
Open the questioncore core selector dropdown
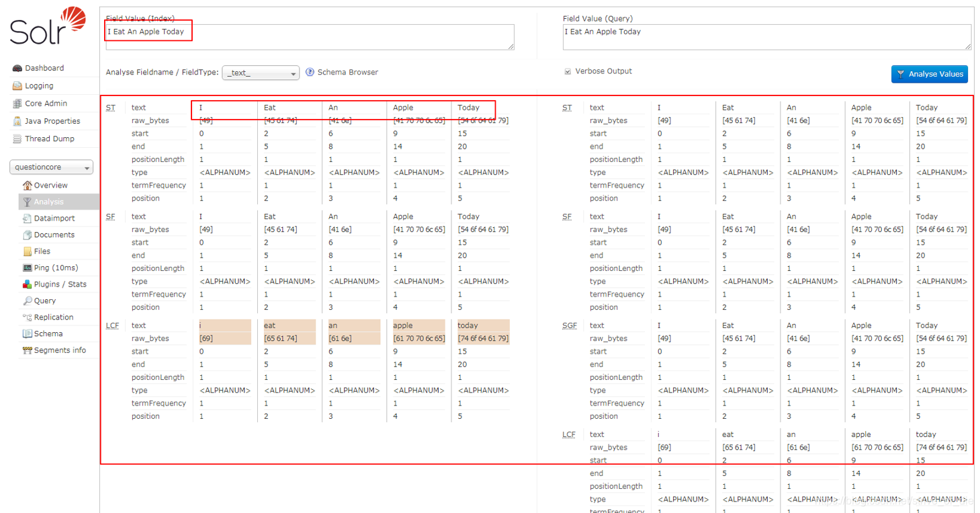point(51,167)
